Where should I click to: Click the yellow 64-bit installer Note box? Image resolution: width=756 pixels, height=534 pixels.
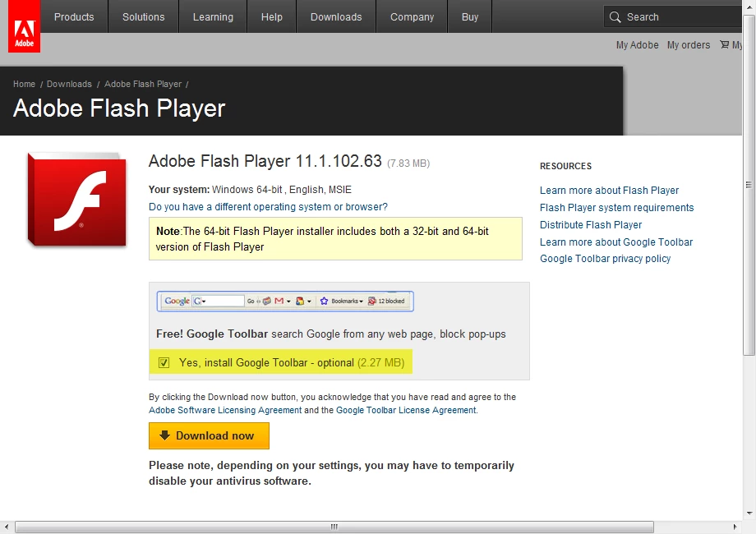(x=335, y=238)
